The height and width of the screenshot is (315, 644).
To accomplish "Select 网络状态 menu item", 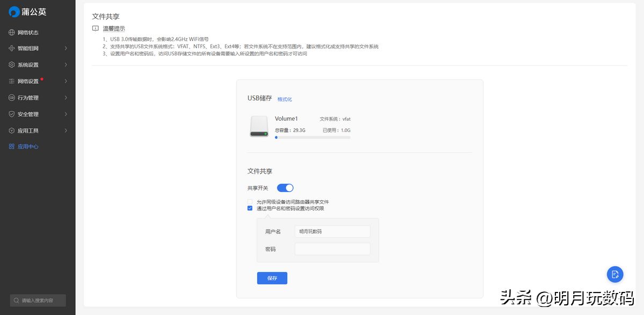I will tap(28, 32).
